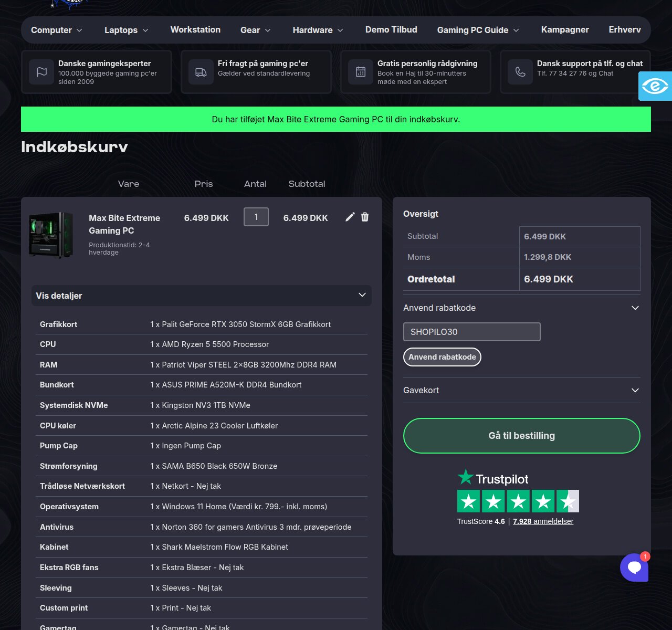The image size is (672, 630).
Task: Apply code with Anvend rabatkode button
Action: click(442, 357)
